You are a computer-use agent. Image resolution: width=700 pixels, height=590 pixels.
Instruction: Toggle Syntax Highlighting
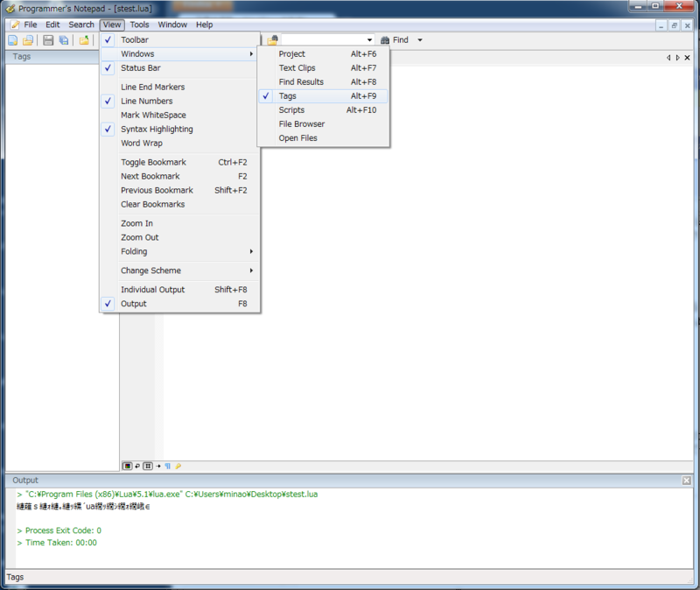pyautogui.click(x=179, y=129)
